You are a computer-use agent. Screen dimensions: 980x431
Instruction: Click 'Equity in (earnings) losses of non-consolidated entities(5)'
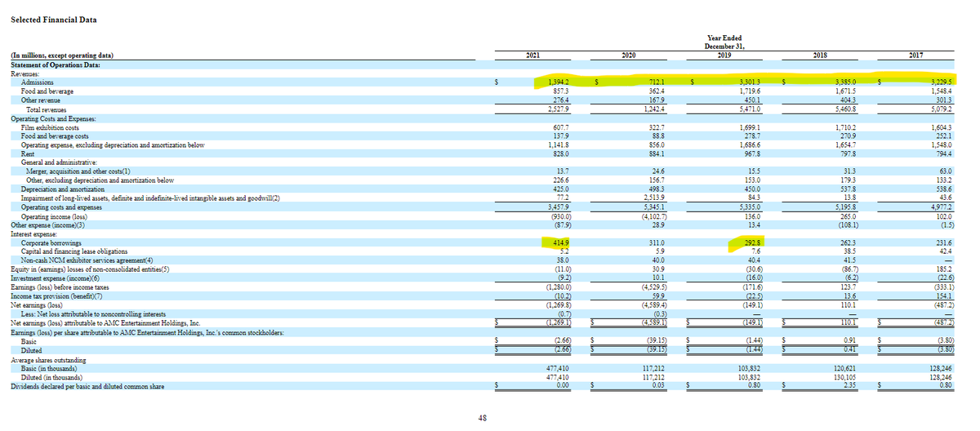click(x=90, y=268)
